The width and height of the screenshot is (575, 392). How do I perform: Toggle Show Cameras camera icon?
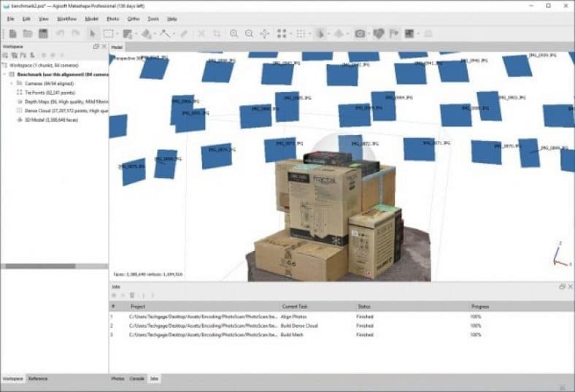coord(360,34)
